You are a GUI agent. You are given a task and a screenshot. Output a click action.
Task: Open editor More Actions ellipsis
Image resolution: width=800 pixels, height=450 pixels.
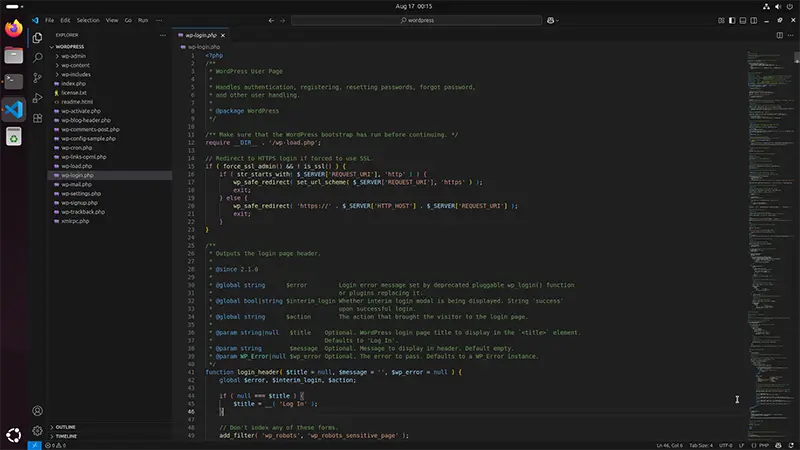790,35
